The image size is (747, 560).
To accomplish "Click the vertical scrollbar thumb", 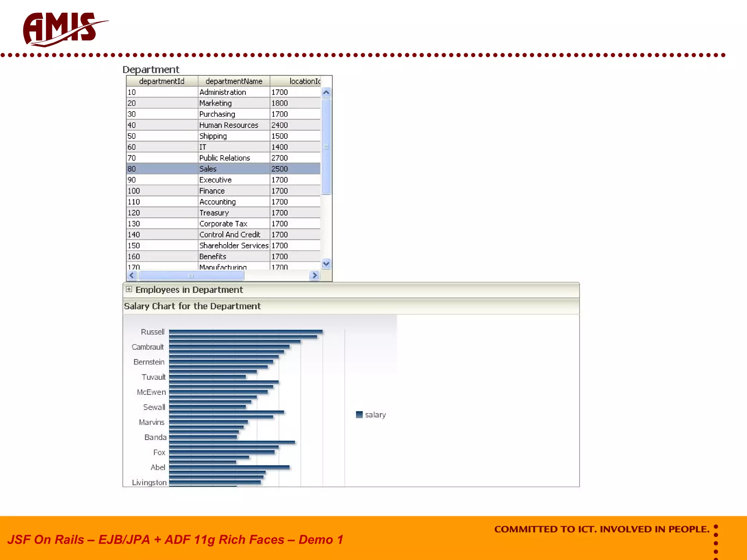I will pos(326,147).
